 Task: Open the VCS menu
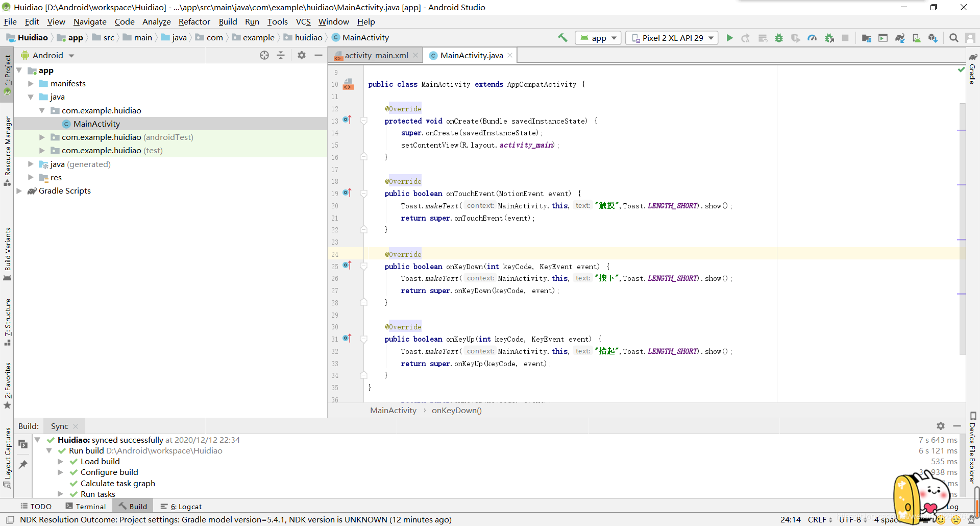(x=303, y=21)
